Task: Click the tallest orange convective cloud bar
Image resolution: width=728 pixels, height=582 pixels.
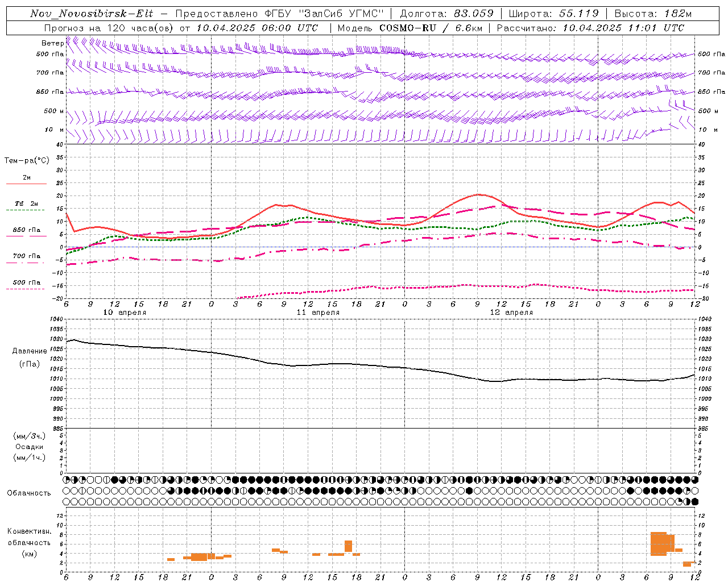Action: click(x=659, y=544)
